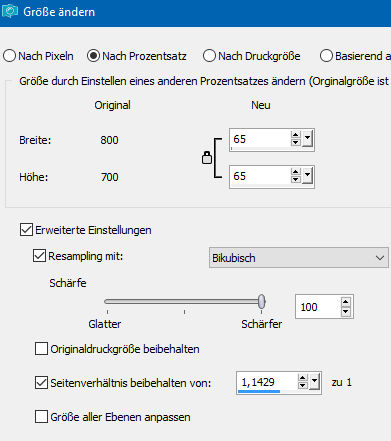Enable Größe aller Ebenen anpassen
Viewport: 391px width, 441px height.
[41, 417]
